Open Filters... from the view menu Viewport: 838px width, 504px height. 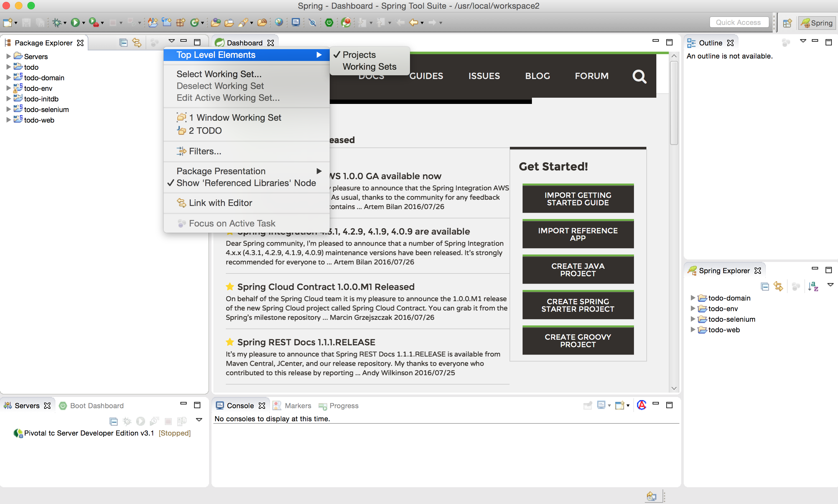246,151
